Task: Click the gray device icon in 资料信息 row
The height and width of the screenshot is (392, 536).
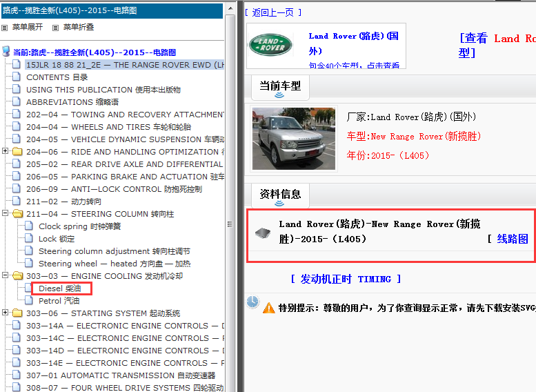Action: pyautogui.click(x=263, y=233)
